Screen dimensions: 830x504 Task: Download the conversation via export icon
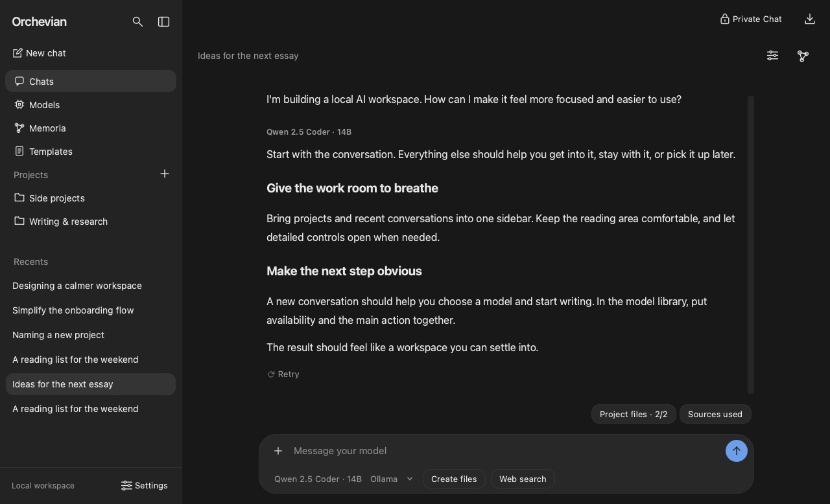(x=810, y=19)
